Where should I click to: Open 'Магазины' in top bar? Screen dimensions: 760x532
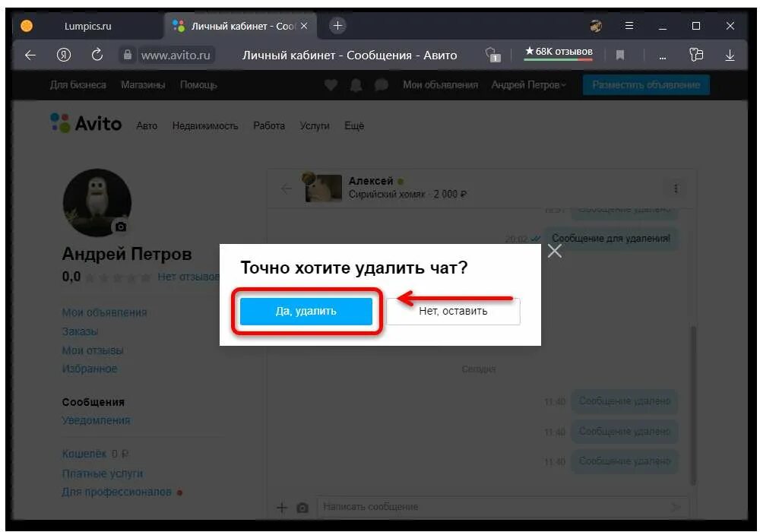pos(143,85)
